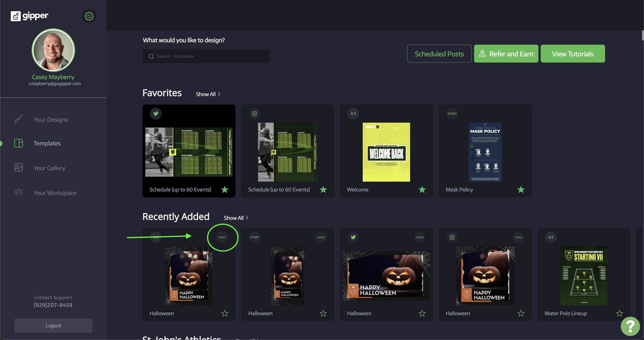Open the wide Twitter Happy Halloween thumbnail
644x340 pixels.
pos(386,276)
